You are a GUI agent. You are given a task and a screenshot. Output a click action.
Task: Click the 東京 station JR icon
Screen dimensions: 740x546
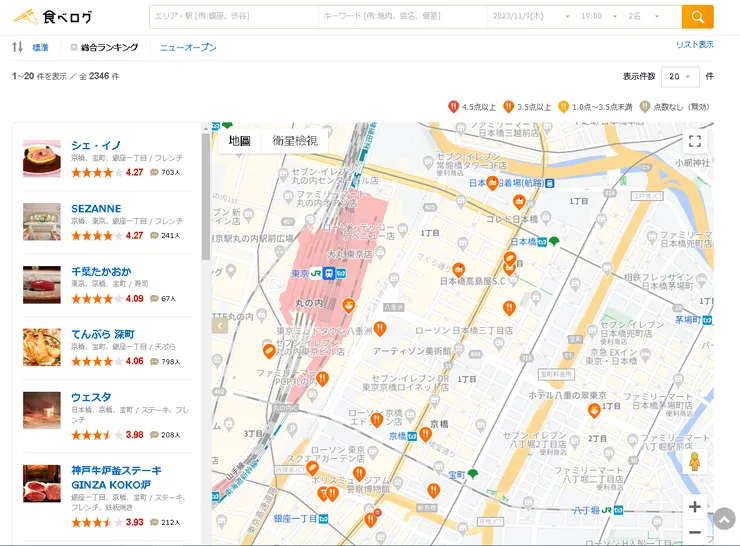316,273
